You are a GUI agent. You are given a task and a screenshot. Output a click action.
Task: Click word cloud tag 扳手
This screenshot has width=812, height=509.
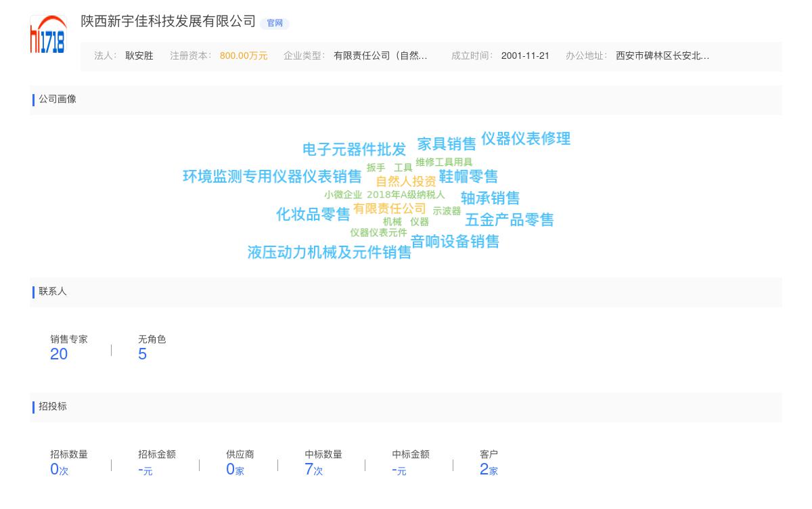click(376, 168)
